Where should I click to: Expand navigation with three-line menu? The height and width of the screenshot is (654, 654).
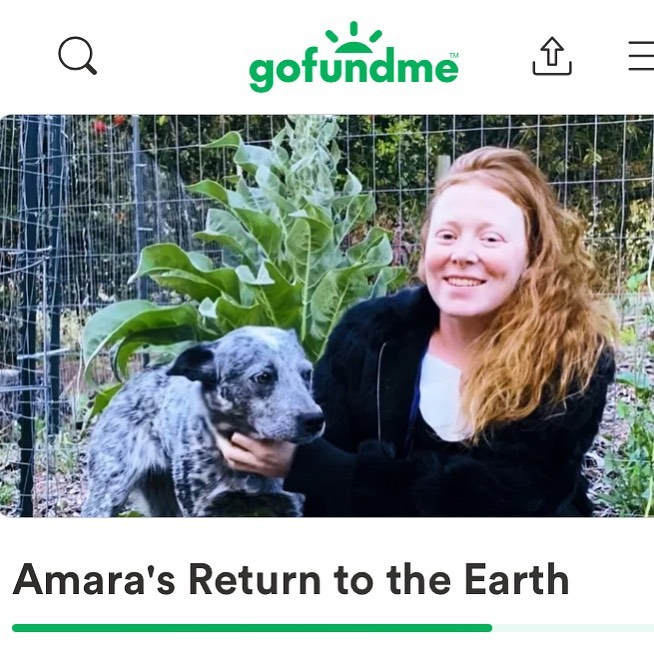[x=641, y=55]
